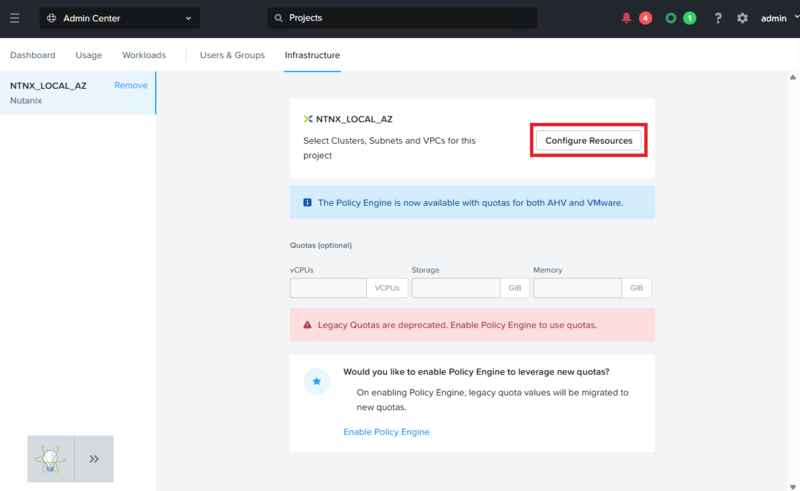
Task: Focus the Memory quota input
Action: [578, 288]
